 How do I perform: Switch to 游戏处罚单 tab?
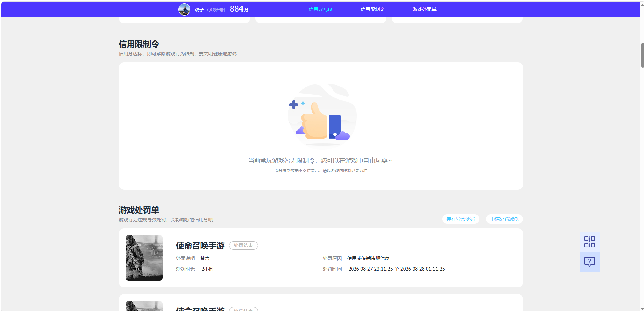tap(424, 9)
